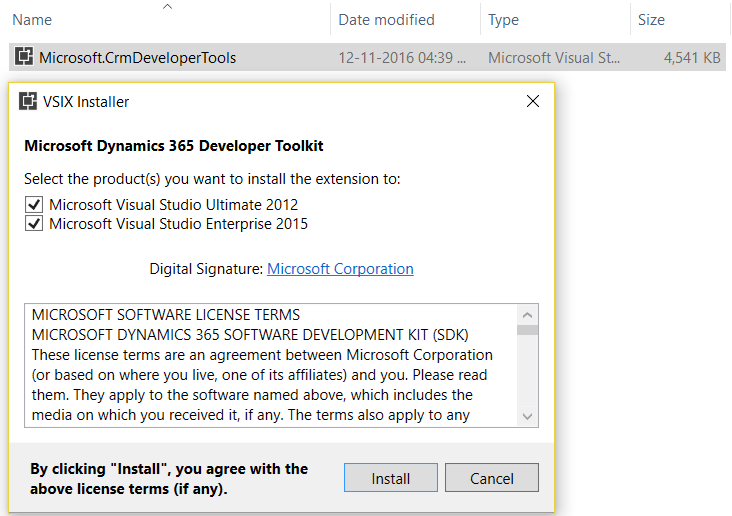This screenshot has height=516, width=732.
Task: Click the Type column header
Action: tap(504, 20)
